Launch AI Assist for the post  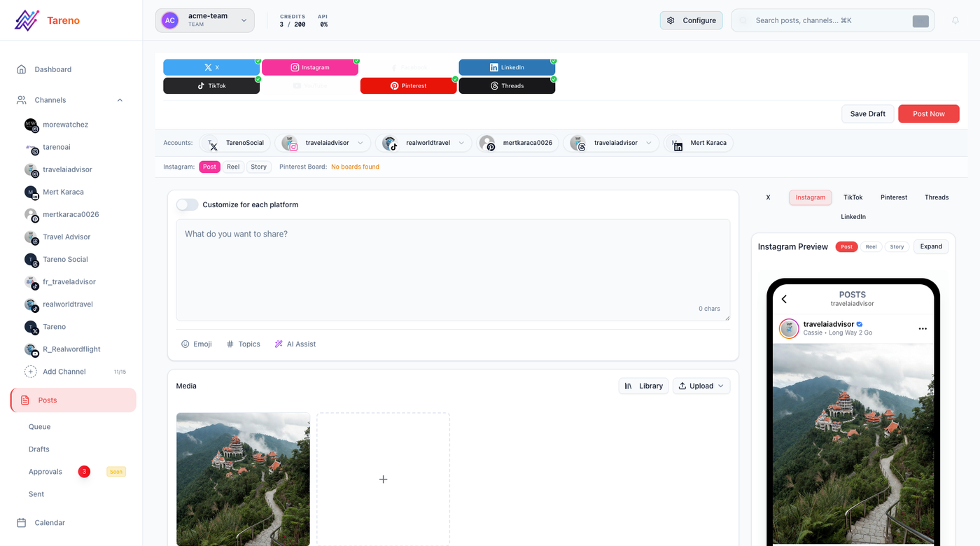[x=295, y=344]
